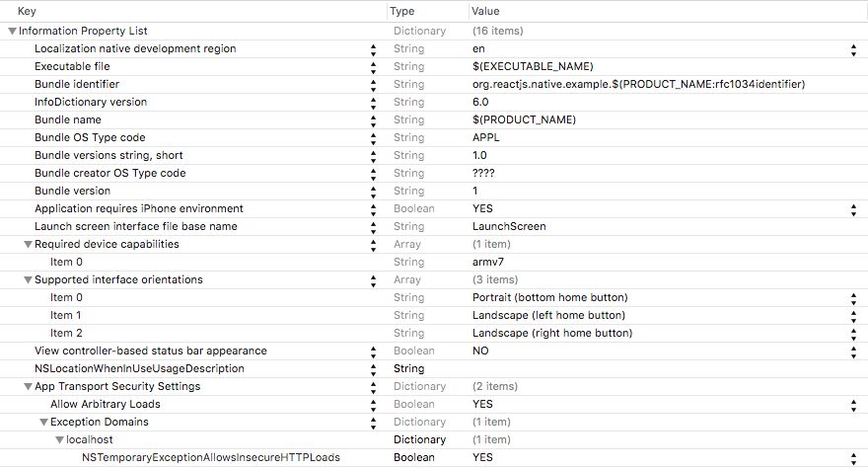868x469 pixels.
Task: Collapse the Information Property List root
Action: click(x=12, y=31)
